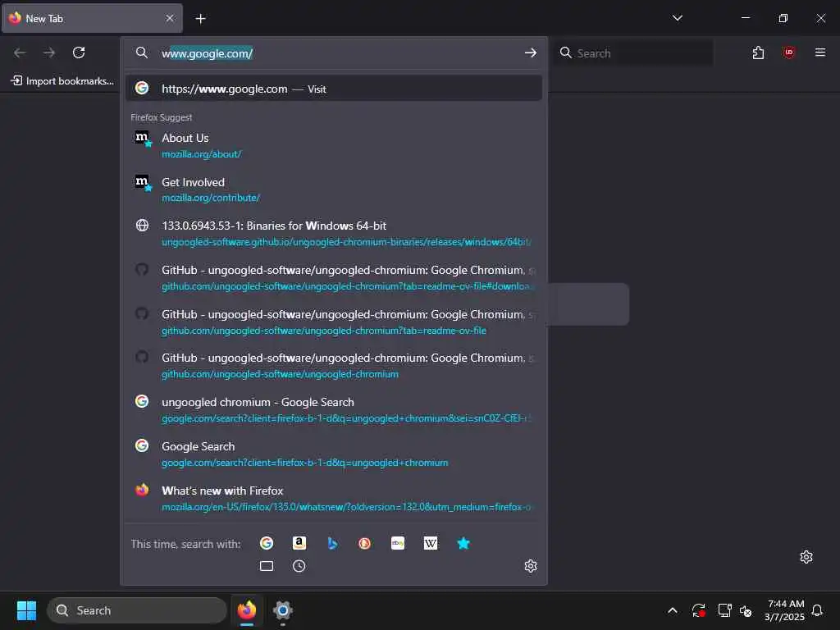The height and width of the screenshot is (630, 840).
Task: Open clock showing 7:44 AM
Action: [x=785, y=610]
